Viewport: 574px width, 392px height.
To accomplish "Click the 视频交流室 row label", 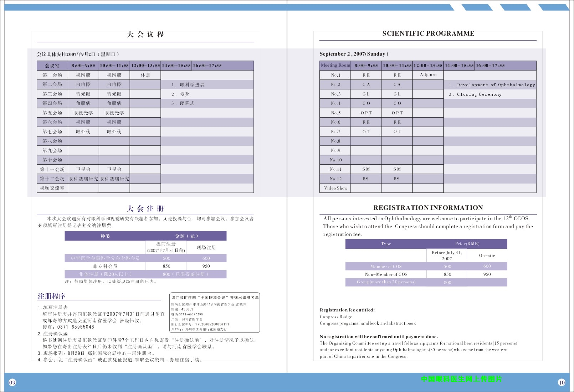I will coord(52,188).
